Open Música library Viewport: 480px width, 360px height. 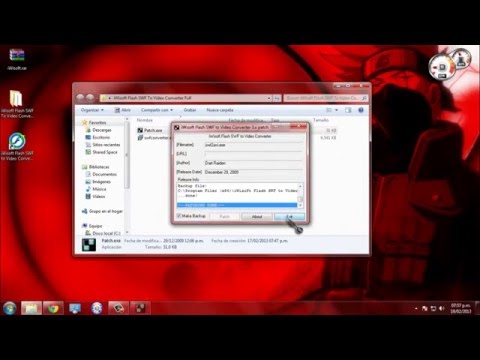(96, 189)
